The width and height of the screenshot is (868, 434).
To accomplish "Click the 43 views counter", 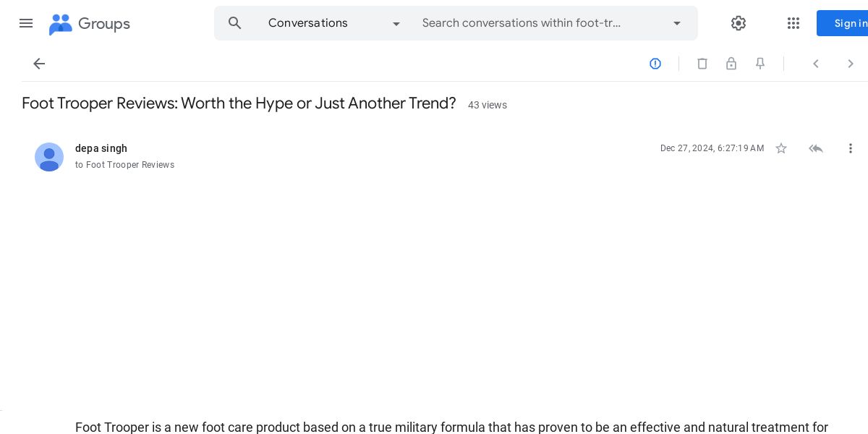I will (488, 105).
